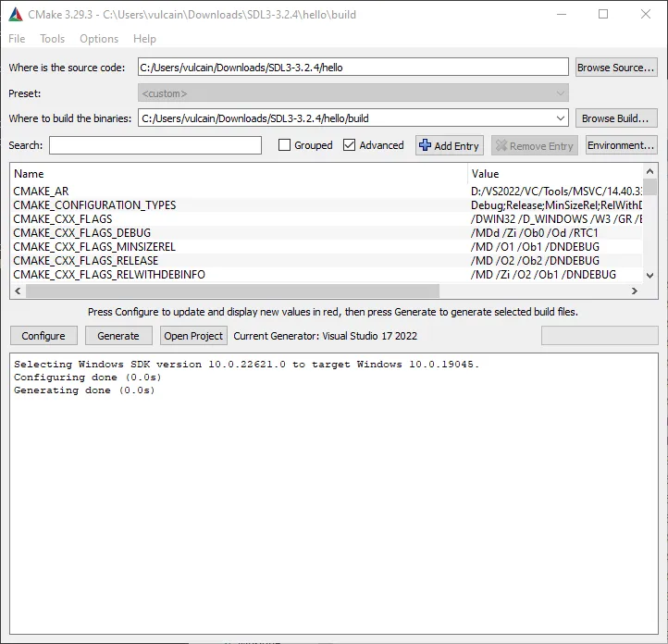Click value '/MD /O2 /Ob2 /DNDEBUG'
Viewport: 668px width, 644px height.
[x=535, y=261]
